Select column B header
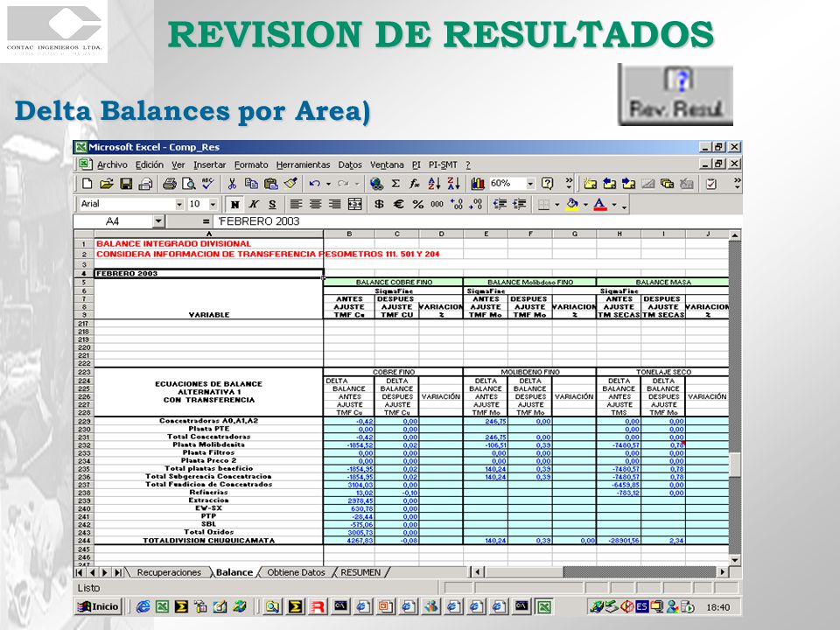This screenshot has height=630, width=840. 349,234
